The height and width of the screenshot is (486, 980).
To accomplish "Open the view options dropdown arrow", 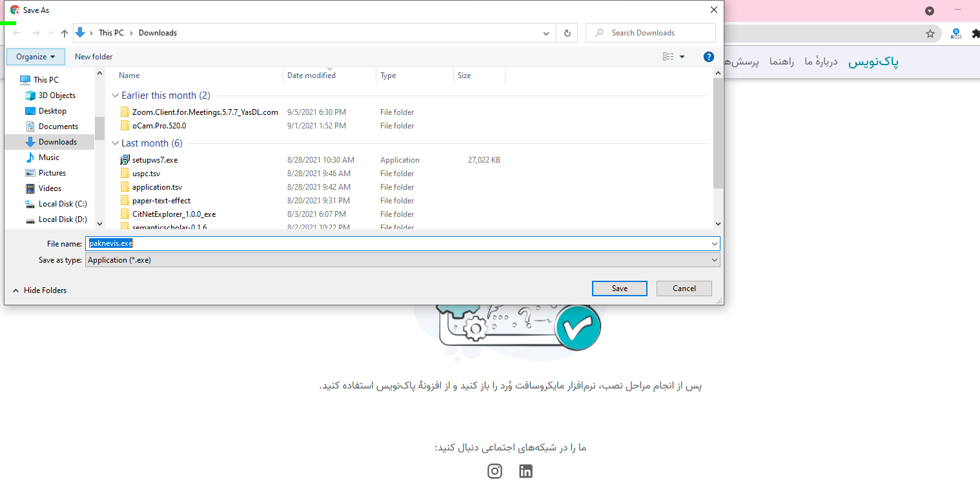I will tap(682, 57).
